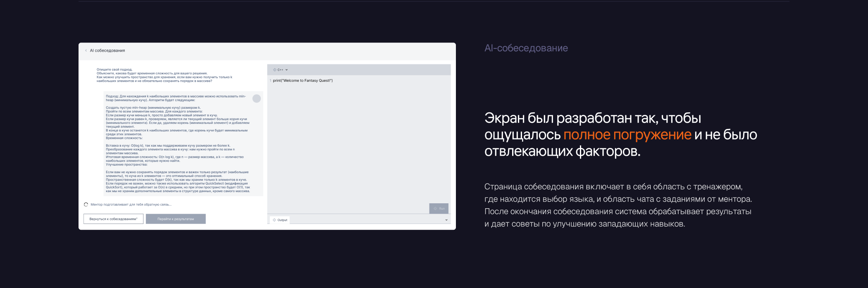Click the answer bubble starting with Подход
The height and width of the screenshot is (288, 868).
[x=178, y=144]
